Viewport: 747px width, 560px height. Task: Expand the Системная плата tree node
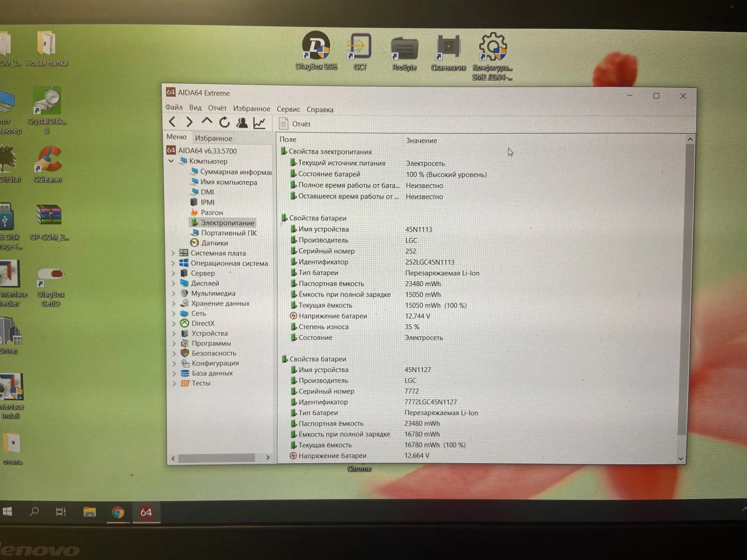pyautogui.click(x=173, y=253)
